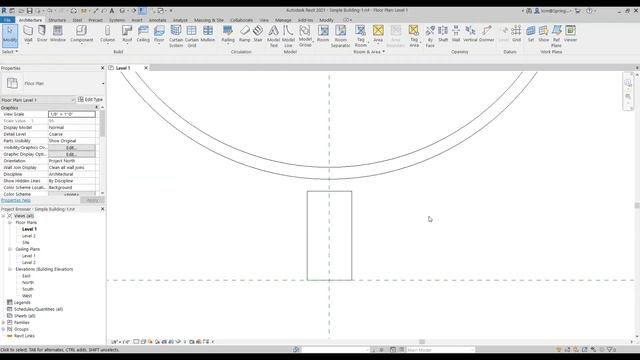Open the Floor Plan type selector dropdown
Screen dimensions: 640x360
tap(103, 83)
